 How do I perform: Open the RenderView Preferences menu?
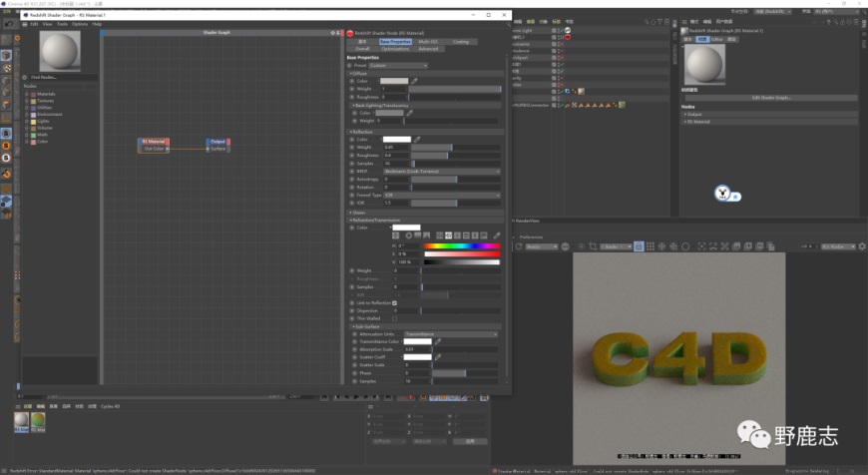[x=531, y=237]
